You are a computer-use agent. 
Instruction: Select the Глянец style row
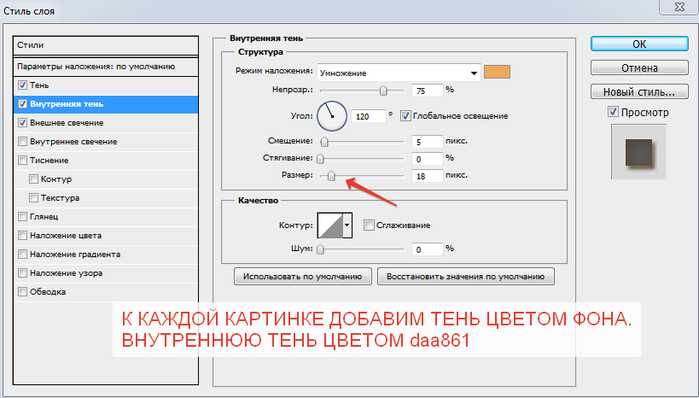106,217
